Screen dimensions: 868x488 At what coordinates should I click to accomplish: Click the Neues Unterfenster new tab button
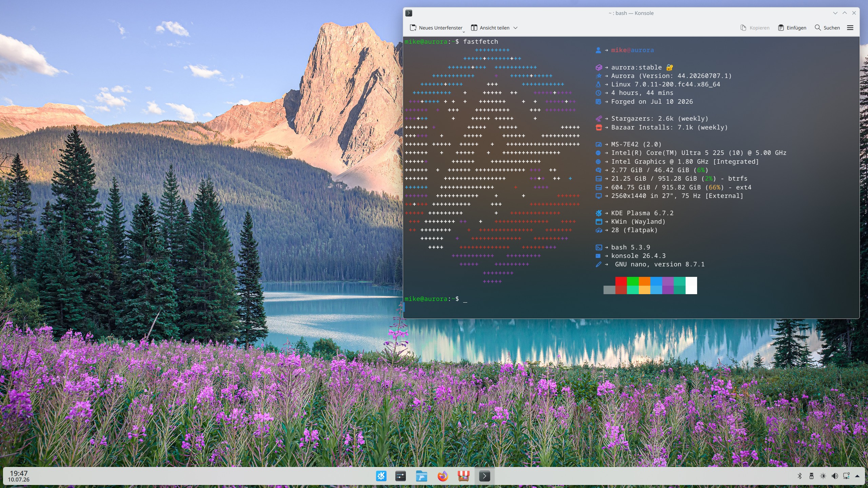(x=436, y=28)
